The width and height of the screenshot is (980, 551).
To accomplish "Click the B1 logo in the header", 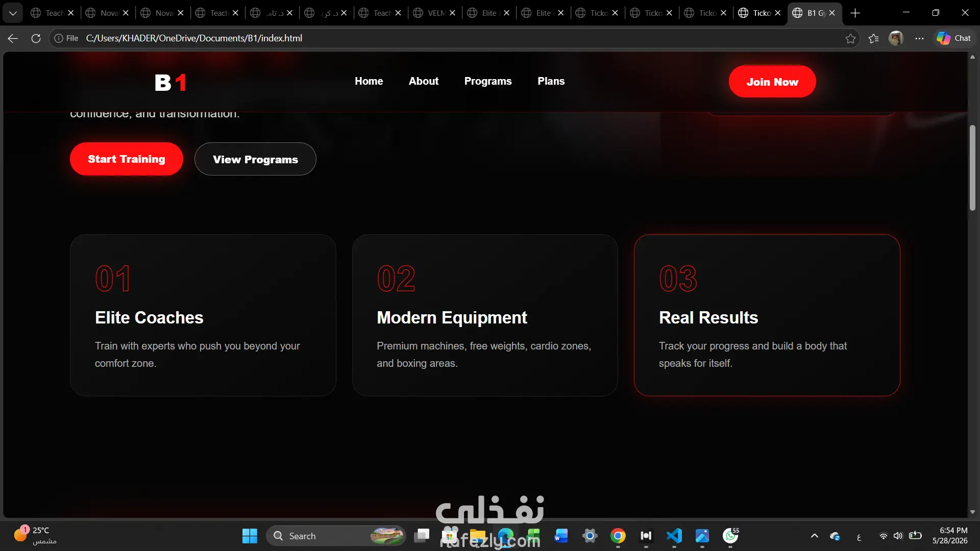I will pos(170,82).
